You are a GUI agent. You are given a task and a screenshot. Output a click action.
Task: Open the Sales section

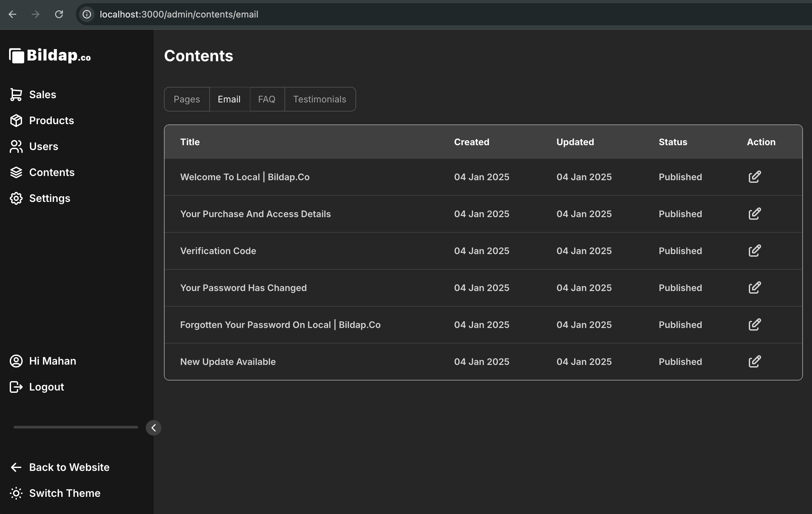[42, 94]
